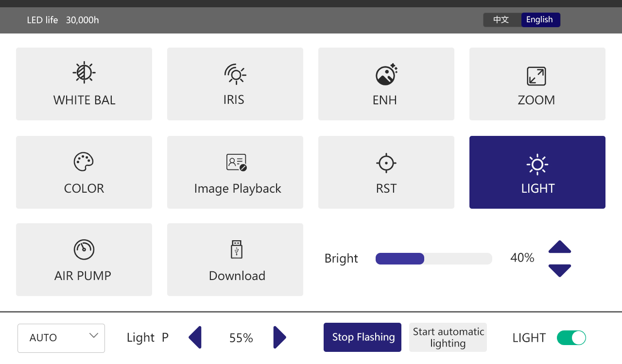622x364 pixels.
Task: Open the COLOR palette tile
Action: (84, 172)
